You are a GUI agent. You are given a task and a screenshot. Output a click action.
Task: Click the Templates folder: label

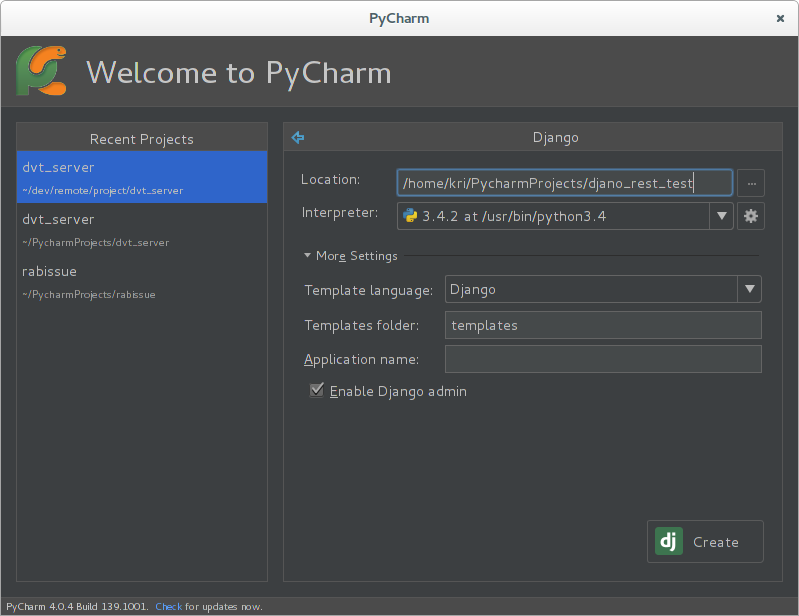(362, 325)
